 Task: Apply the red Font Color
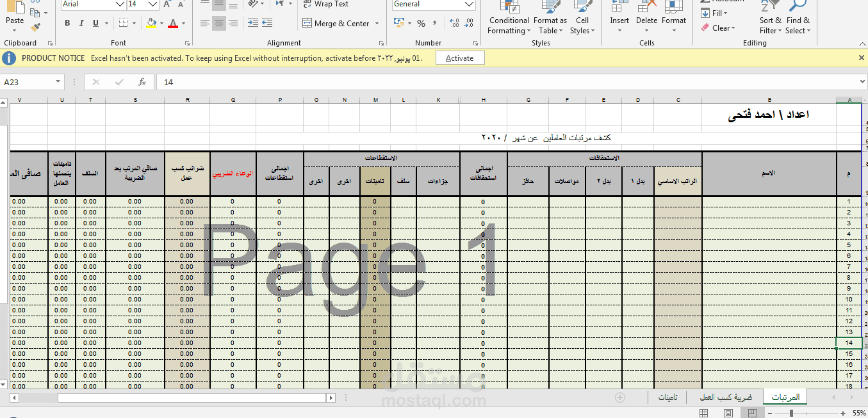(x=172, y=24)
